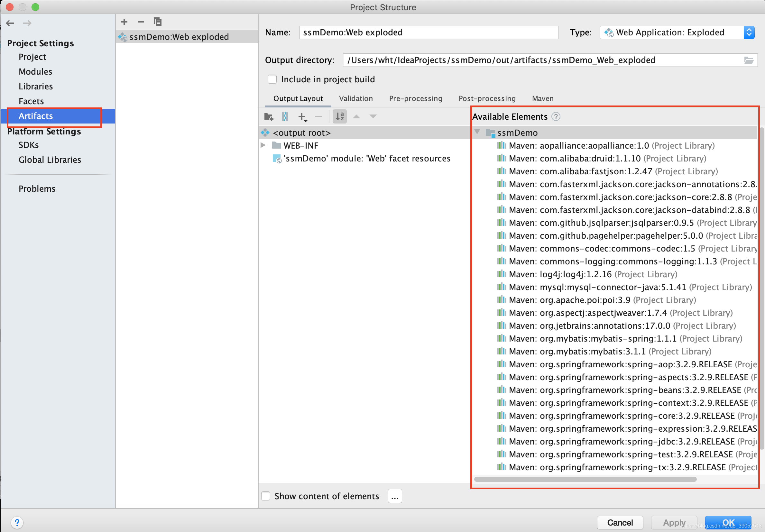Viewport: 765px width, 532px height.
Task: Click the Cancel button
Action: [x=619, y=522]
